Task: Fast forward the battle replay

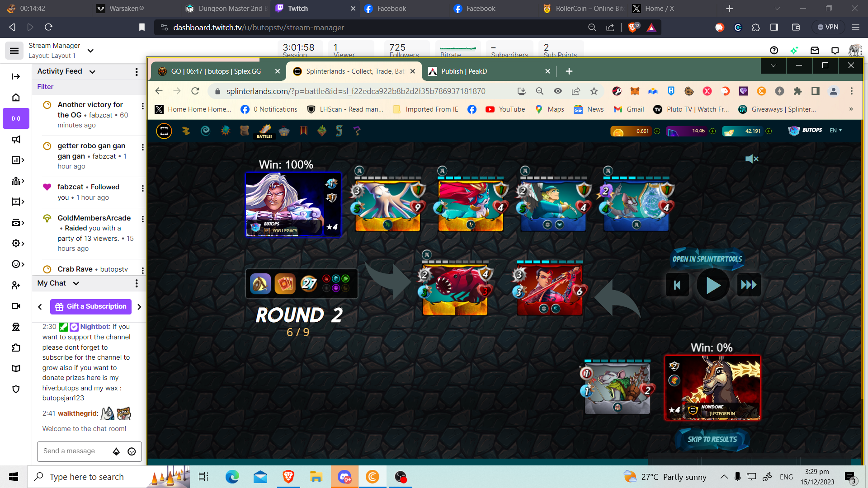Action: click(749, 285)
